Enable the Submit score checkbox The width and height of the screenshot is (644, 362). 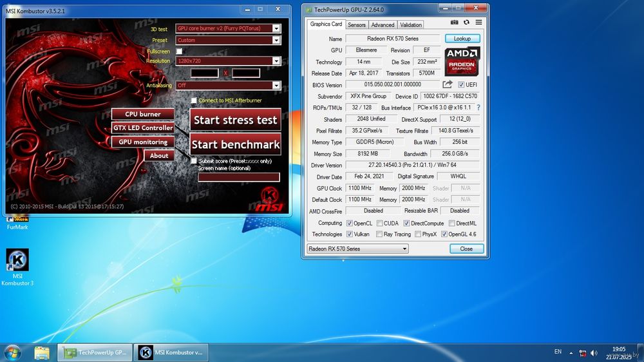coord(193,161)
